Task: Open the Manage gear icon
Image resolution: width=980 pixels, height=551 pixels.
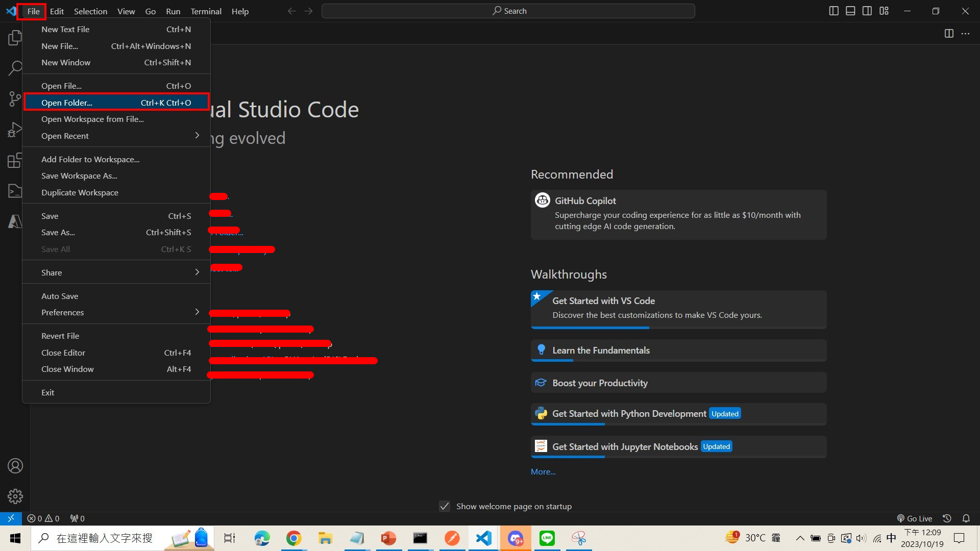Action: [15, 496]
